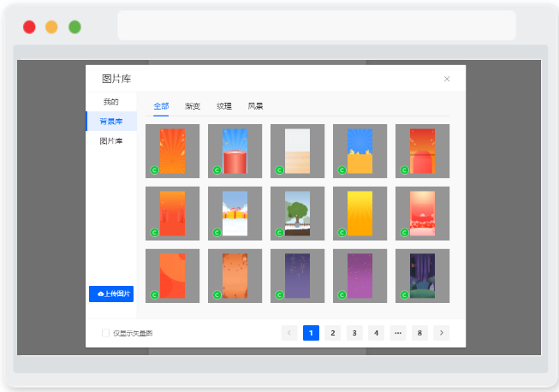Click green badge on yellow ray thumbnail
The image size is (559, 392).
coord(342,233)
